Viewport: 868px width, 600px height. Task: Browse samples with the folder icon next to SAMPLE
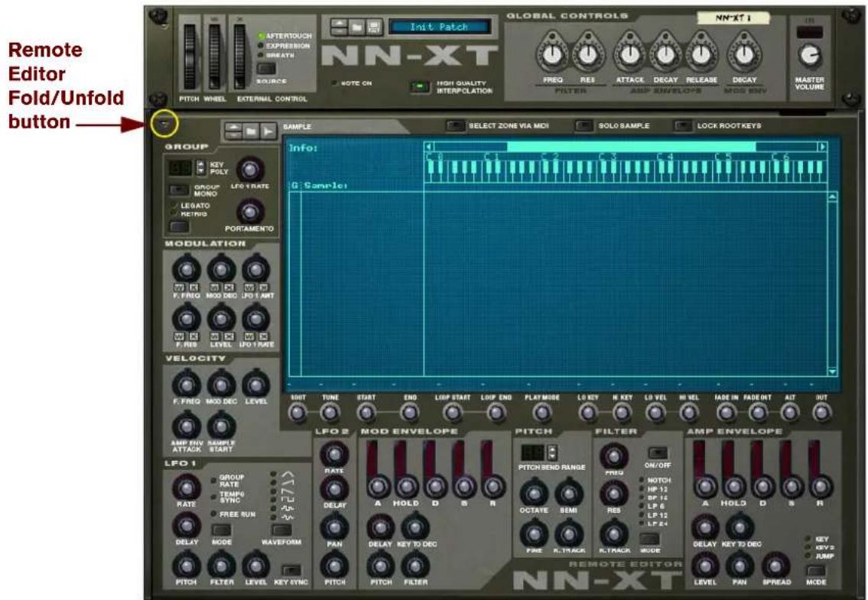tap(251, 131)
